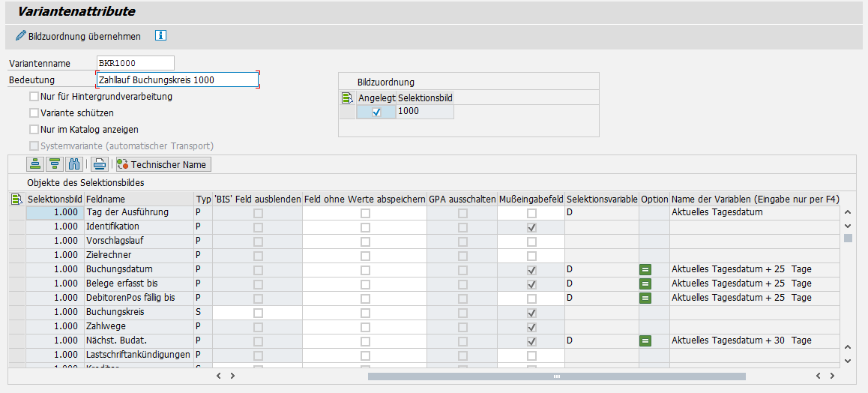Viewport: 868px width, 393px height.
Task: Click the horizontal scrollbar thumb below table
Action: pyautogui.click(x=556, y=376)
